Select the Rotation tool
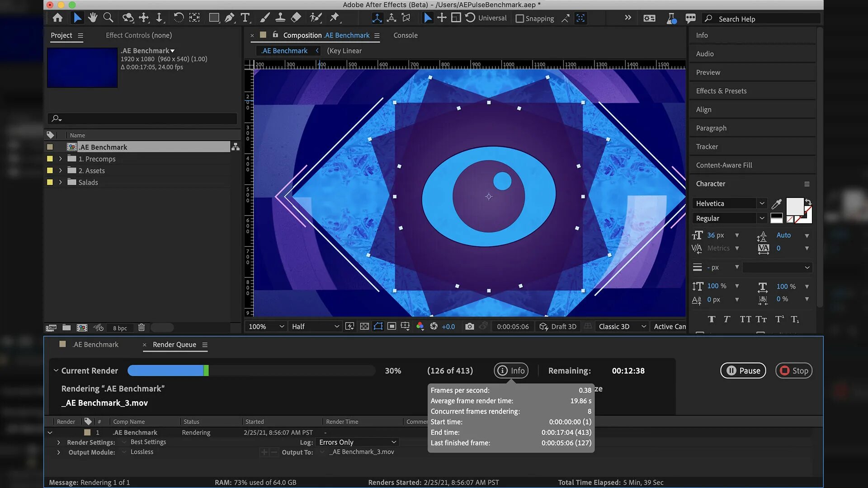The image size is (868, 488). pos(179,18)
